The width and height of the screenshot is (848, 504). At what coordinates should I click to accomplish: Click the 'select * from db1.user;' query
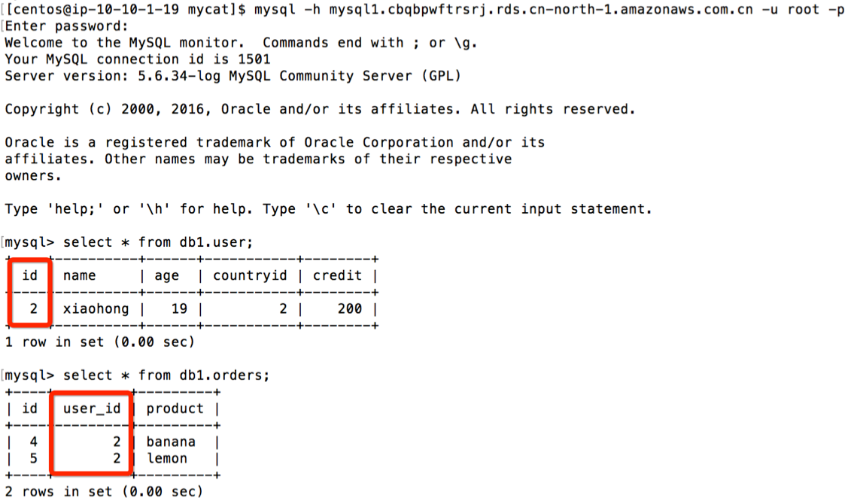tap(158, 242)
